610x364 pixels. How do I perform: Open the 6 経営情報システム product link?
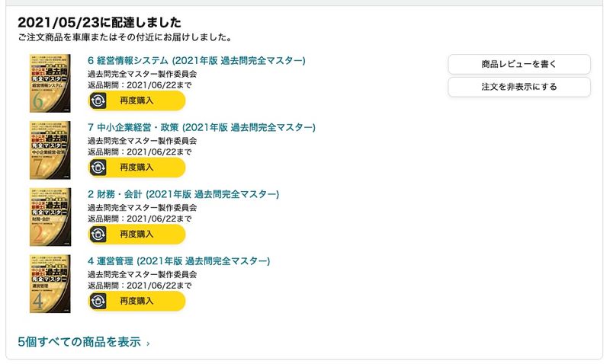(197, 61)
